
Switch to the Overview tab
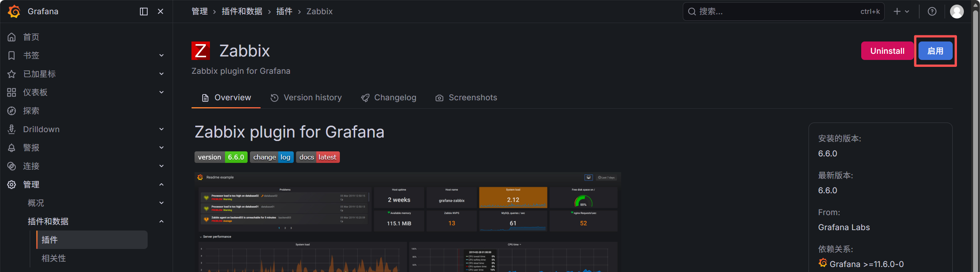coord(226,98)
